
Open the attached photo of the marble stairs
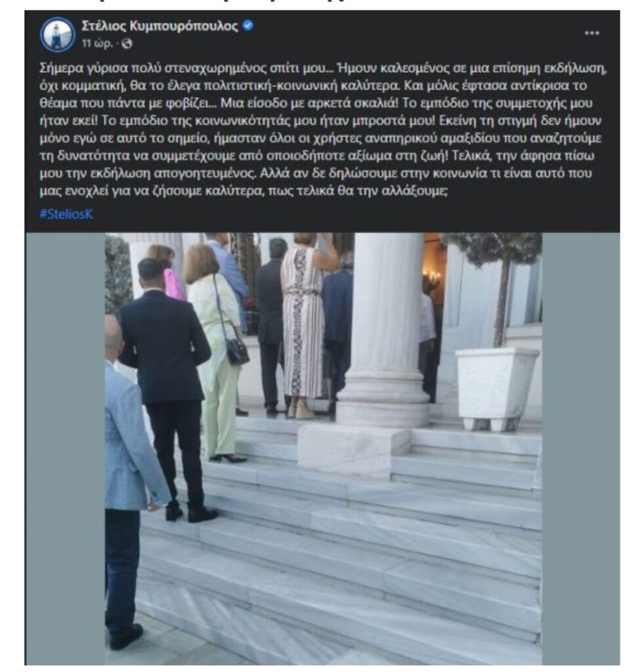coord(324,449)
